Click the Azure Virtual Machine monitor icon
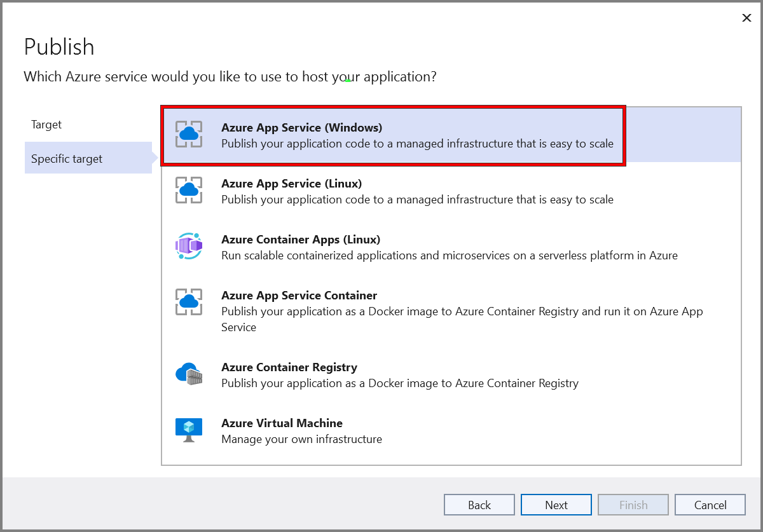Screen dimensions: 763x532 188,430
